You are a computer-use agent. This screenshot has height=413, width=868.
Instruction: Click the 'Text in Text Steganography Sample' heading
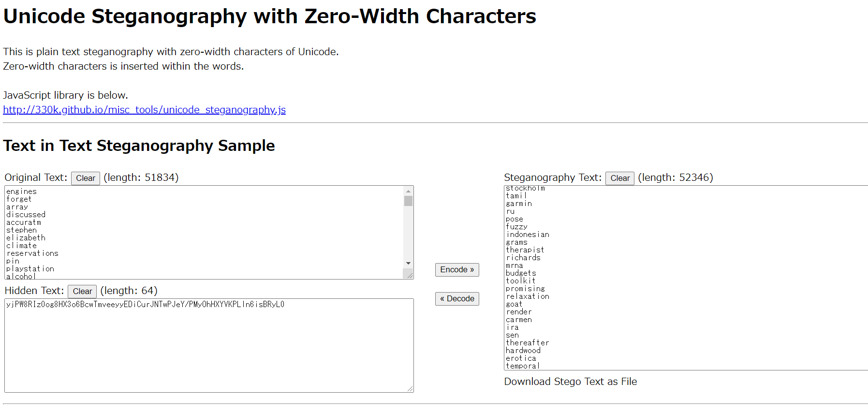coord(139,146)
